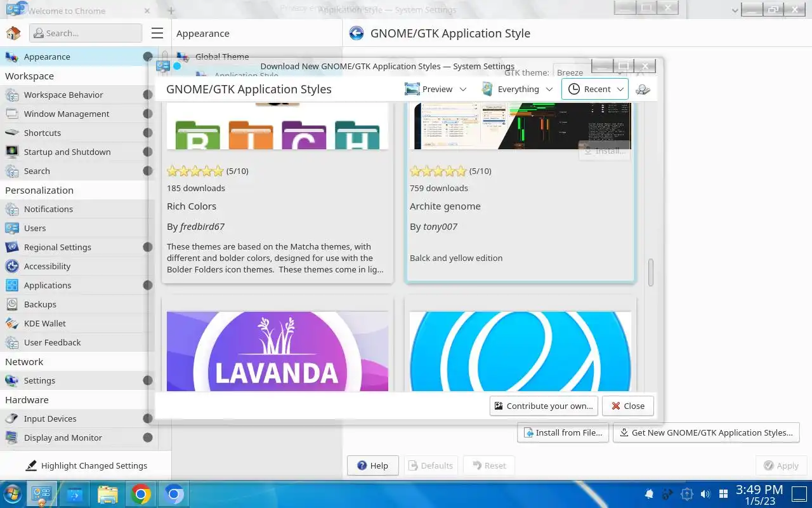Open the Start menu orb on taskbar
The image size is (812, 508).
[x=12, y=494]
